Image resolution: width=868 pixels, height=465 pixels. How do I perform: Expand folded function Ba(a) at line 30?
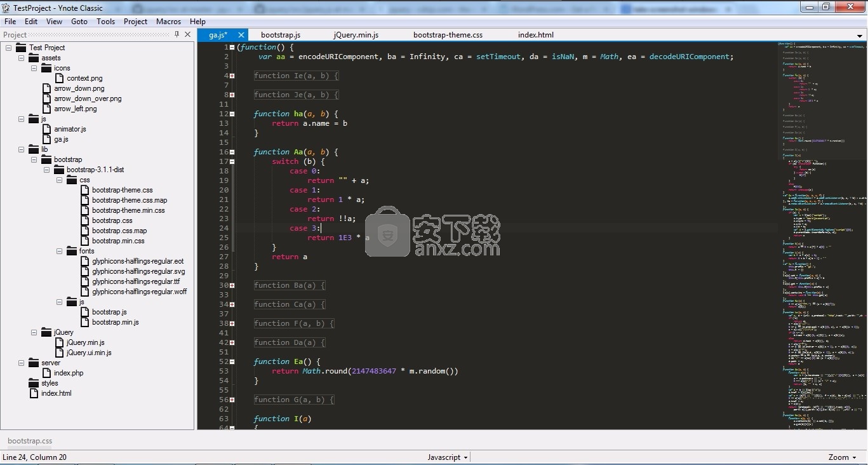coord(232,285)
